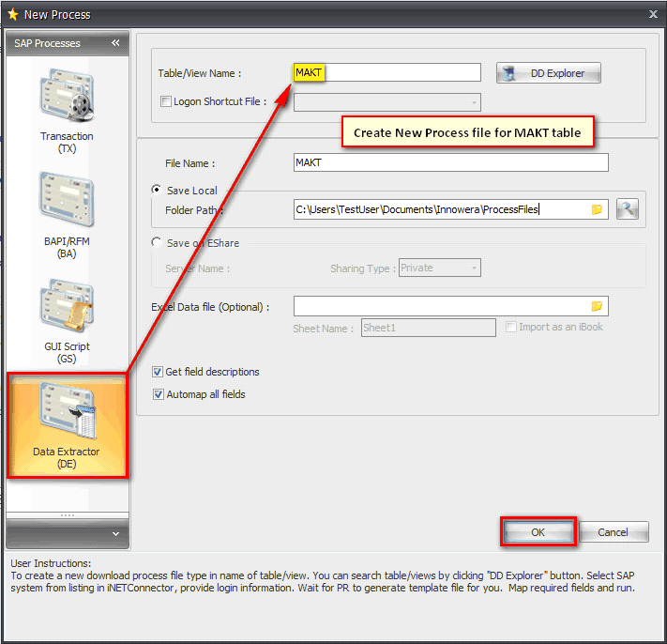667x644 pixels.
Task: Click the DD Explorer button
Action: coord(548,73)
